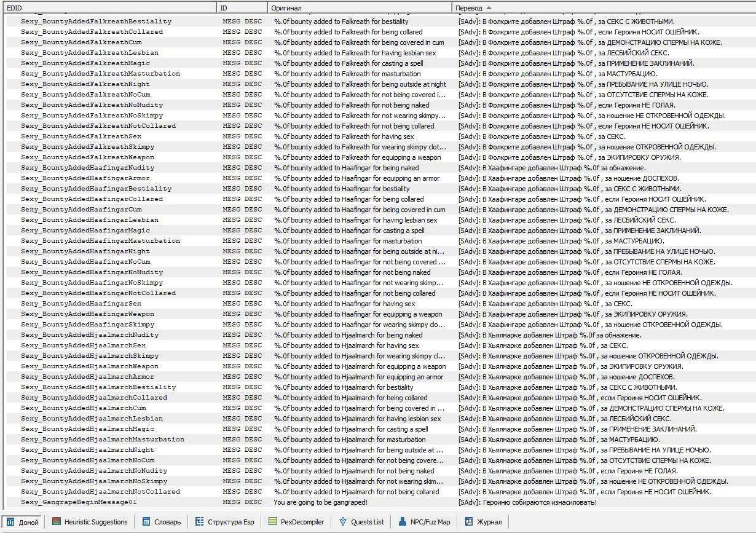Screen dimensions: 756x533
Task: Click the PexDecompiler tab icon
Action: pos(274,522)
